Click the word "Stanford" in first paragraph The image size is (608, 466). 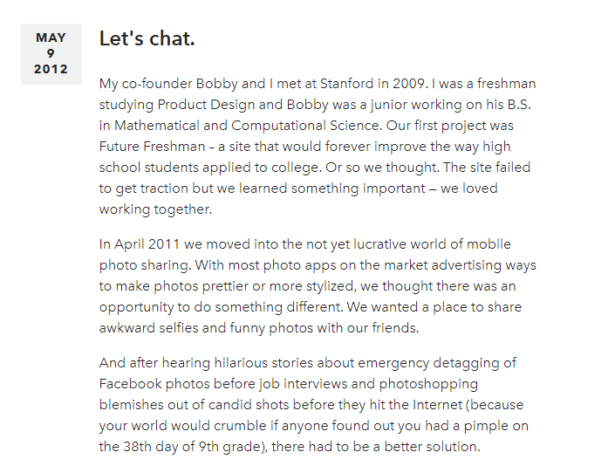pyautogui.click(x=347, y=84)
